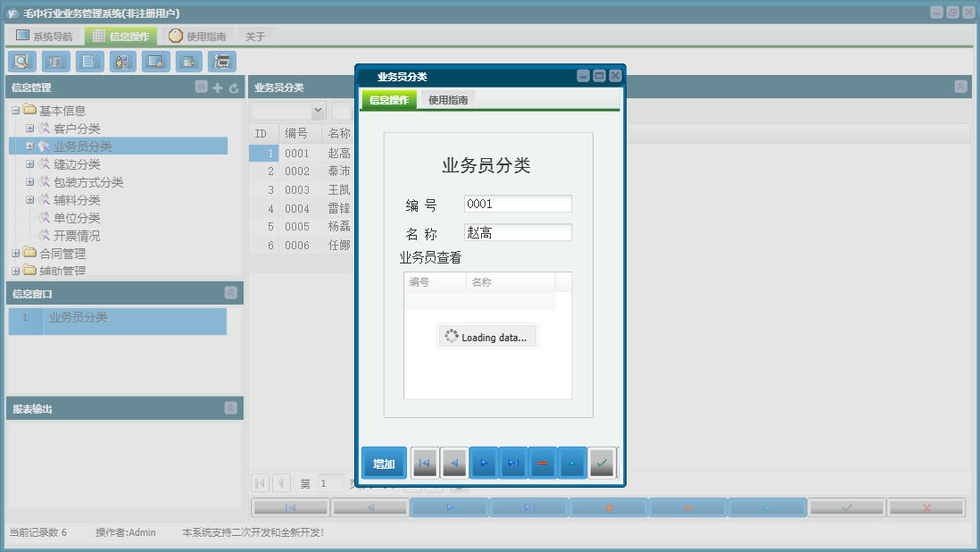Go to previous record in dialog

point(454,464)
